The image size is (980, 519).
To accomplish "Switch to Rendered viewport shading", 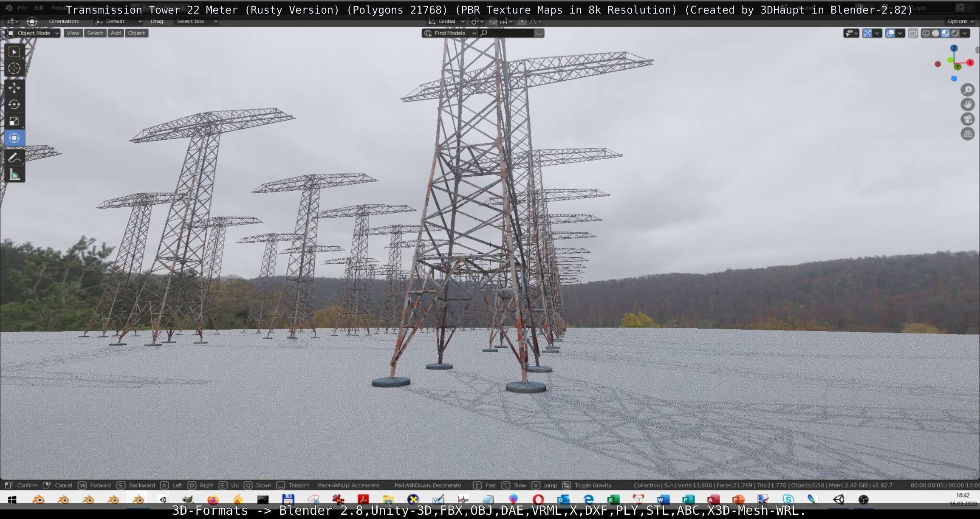I will pyautogui.click(x=955, y=33).
